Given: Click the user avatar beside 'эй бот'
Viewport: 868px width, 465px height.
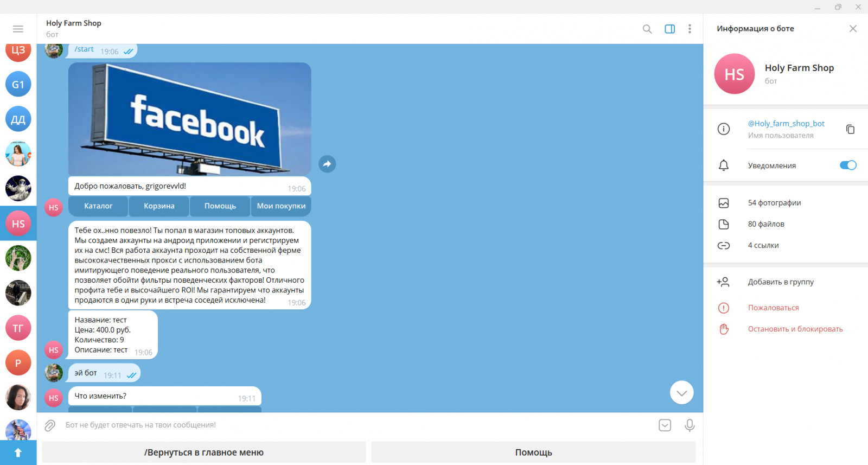Looking at the screenshot, I should click(x=54, y=373).
